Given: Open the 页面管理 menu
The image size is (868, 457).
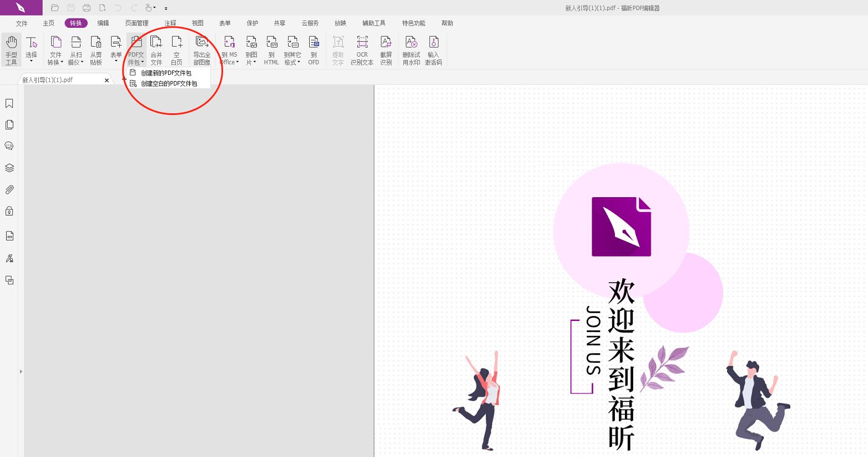Looking at the screenshot, I should 136,23.
